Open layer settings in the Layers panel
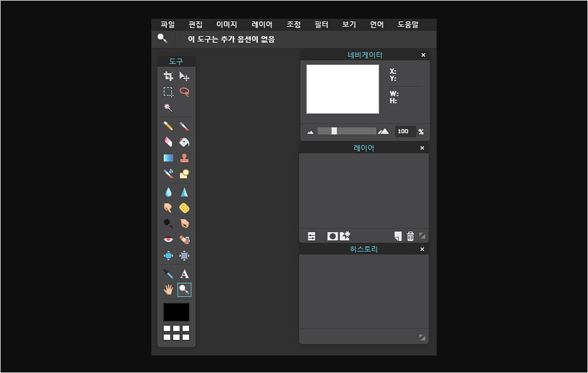588x373 pixels. [x=311, y=236]
